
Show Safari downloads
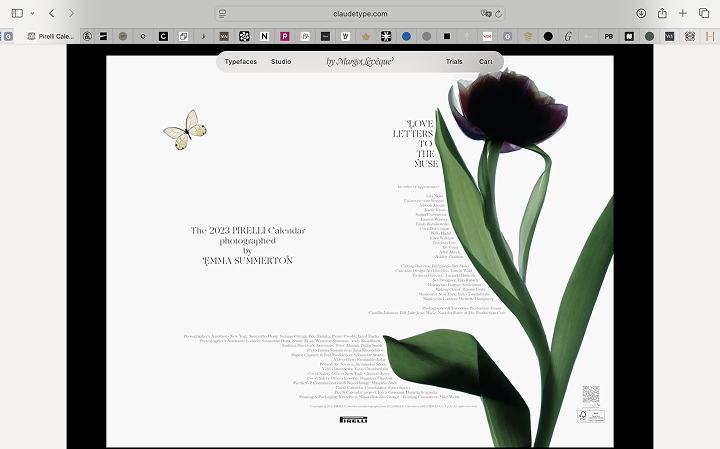641,13
